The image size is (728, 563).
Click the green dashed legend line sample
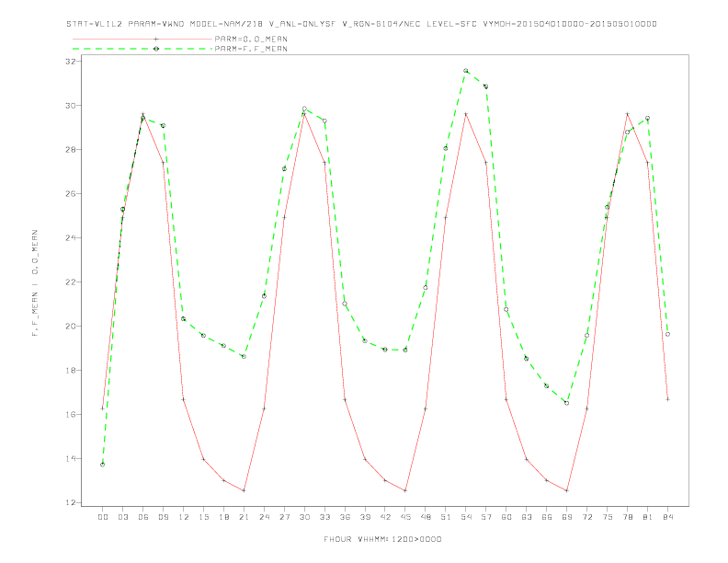(x=142, y=49)
